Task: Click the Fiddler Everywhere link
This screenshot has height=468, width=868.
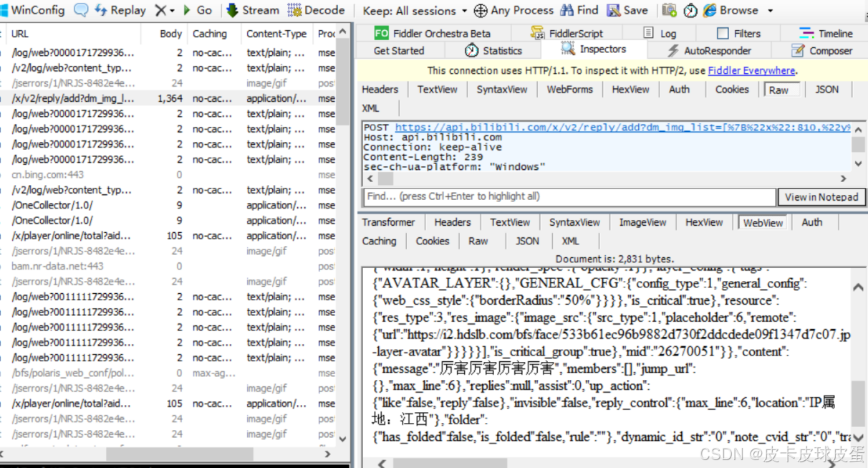Action: [x=751, y=70]
